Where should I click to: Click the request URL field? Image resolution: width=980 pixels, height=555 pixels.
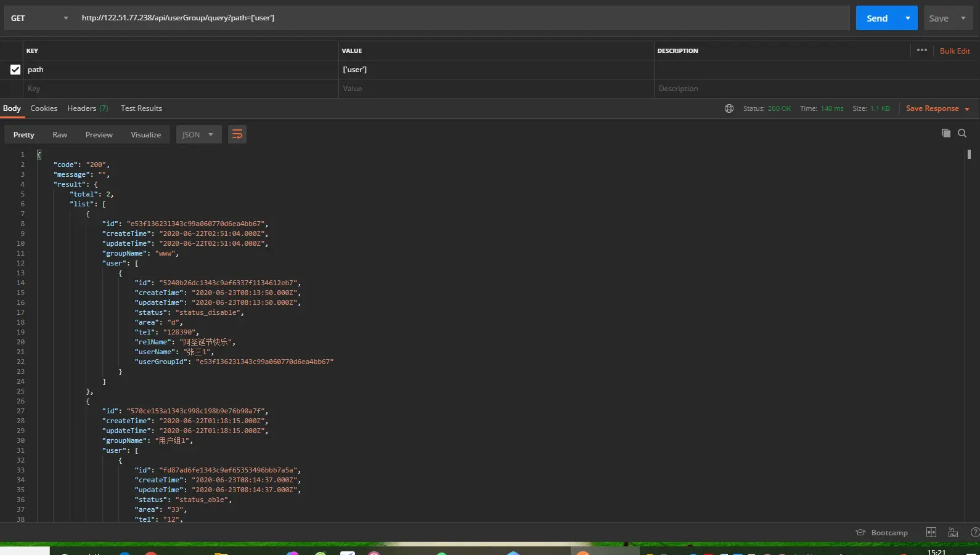(x=462, y=18)
